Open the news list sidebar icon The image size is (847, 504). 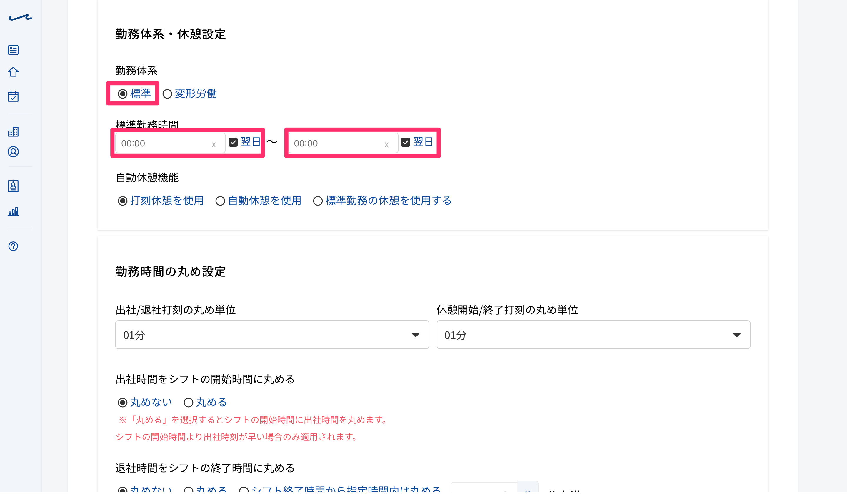click(13, 50)
